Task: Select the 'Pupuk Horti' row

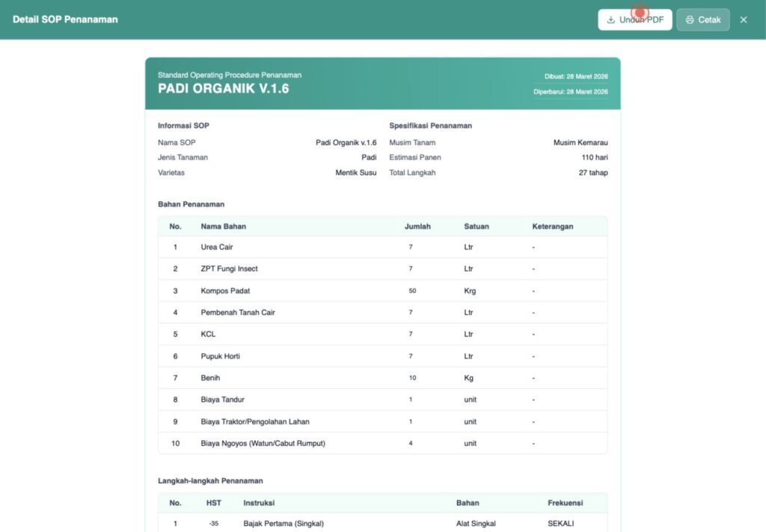Action: click(383, 356)
